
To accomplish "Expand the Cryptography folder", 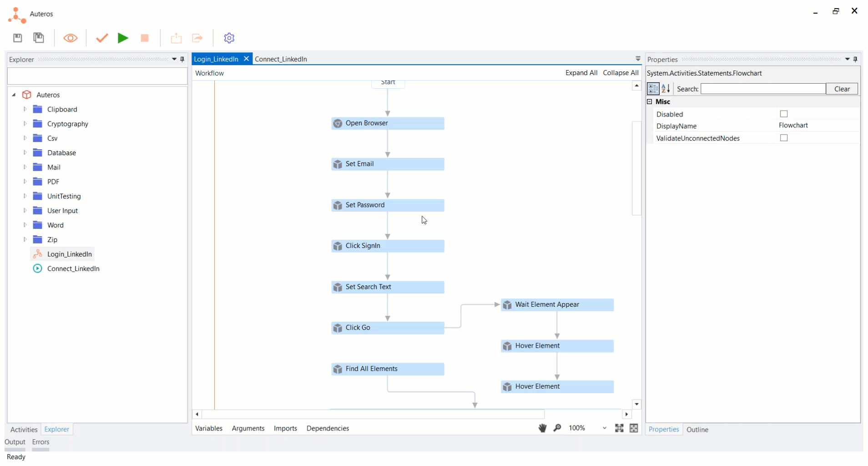I will [x=25, y=124].
